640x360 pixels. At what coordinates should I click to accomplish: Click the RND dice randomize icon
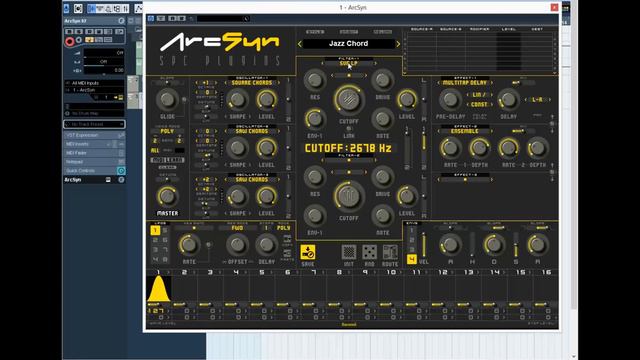(369, 252)
